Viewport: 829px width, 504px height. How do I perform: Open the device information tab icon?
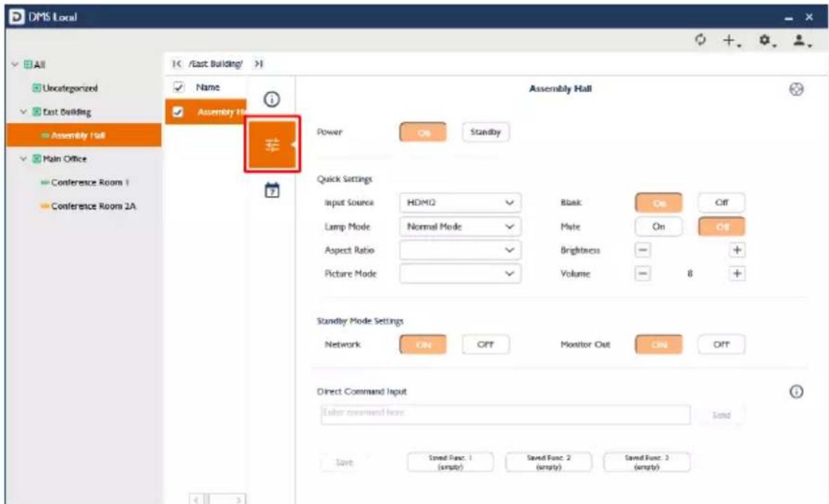271,99
